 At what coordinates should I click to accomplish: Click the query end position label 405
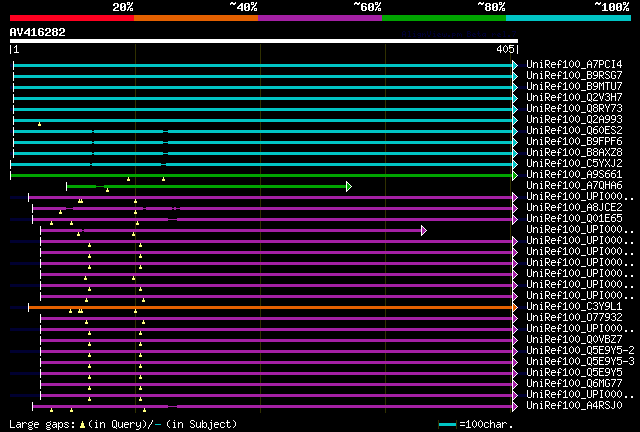(505, 49)
